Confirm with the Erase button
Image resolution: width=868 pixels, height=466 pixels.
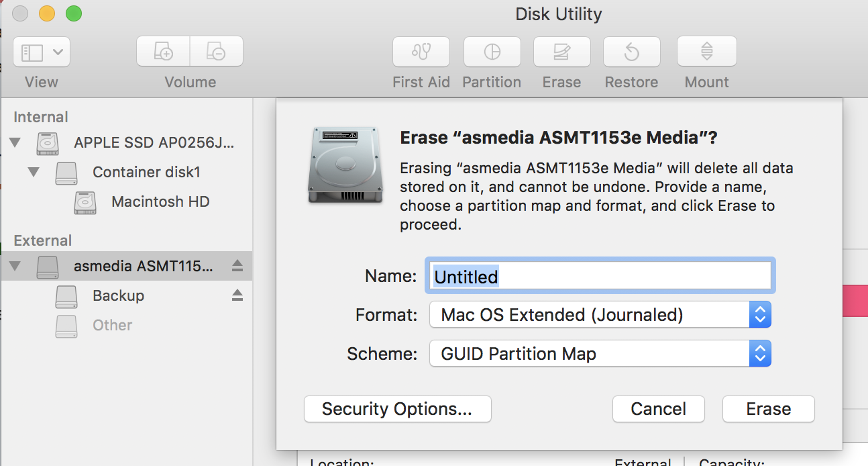tap(768, 409)
